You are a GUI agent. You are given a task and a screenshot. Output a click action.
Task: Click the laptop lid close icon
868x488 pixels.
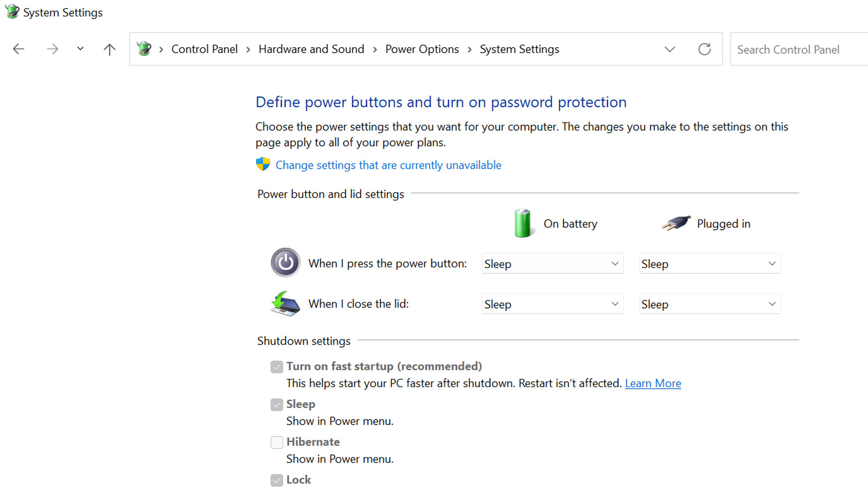[x=285, y=304]
